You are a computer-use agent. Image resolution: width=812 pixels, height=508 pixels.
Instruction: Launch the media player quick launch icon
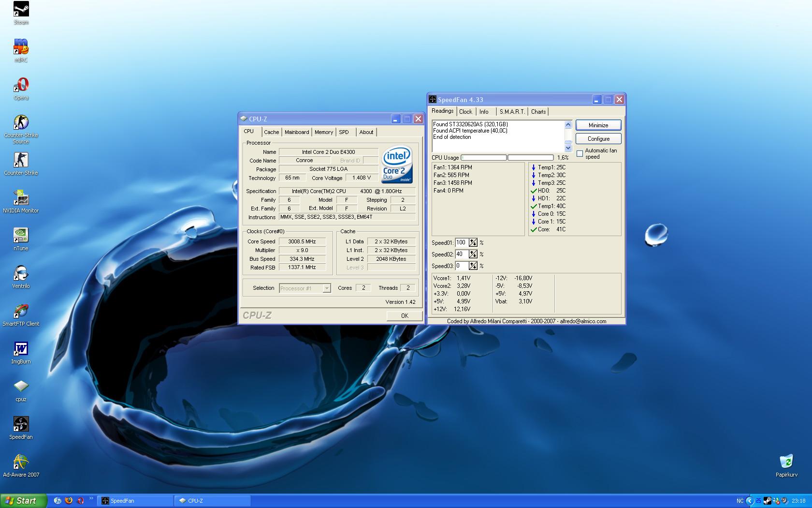pos(58,501)
